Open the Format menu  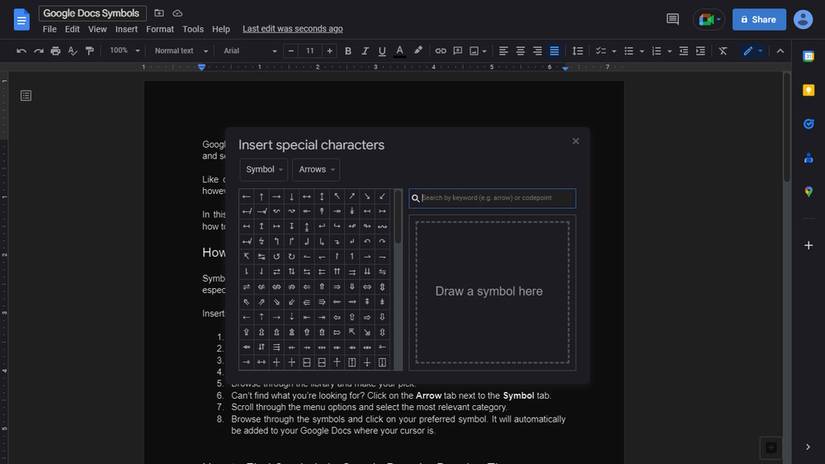coord(159,29)
